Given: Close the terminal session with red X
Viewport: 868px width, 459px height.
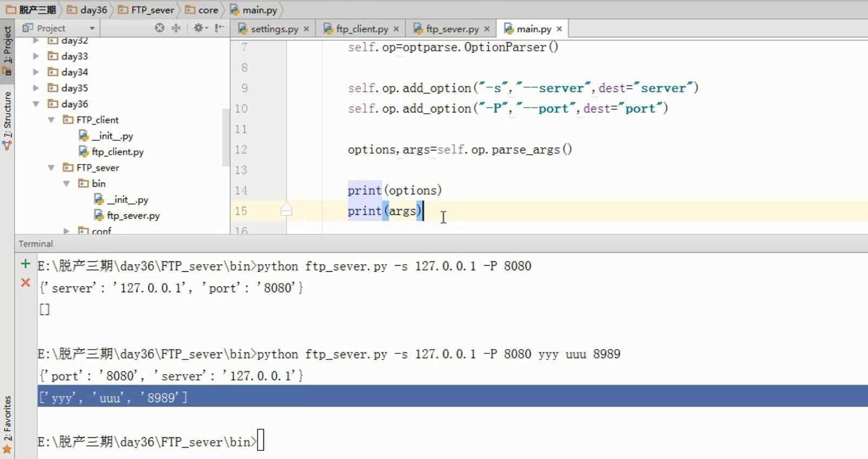Looking at the screenshot, I should click(25, 282).
